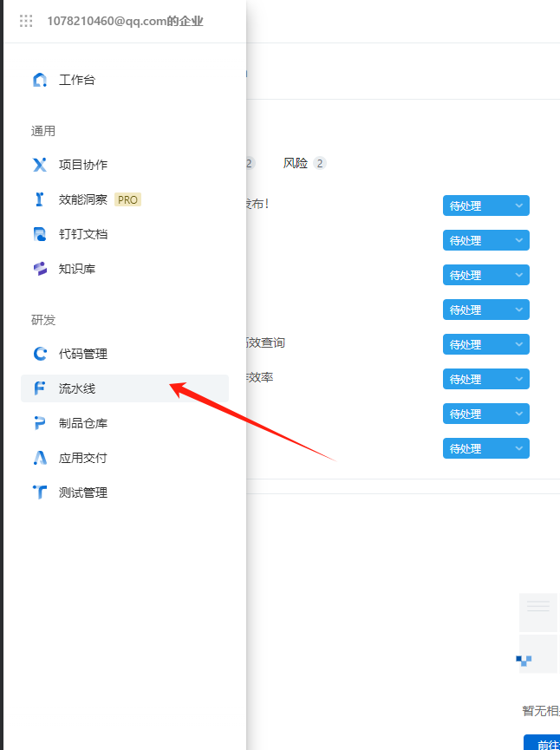Click the 应用交付 A icon
Screen dimensions: 560x750
(40, 458)
